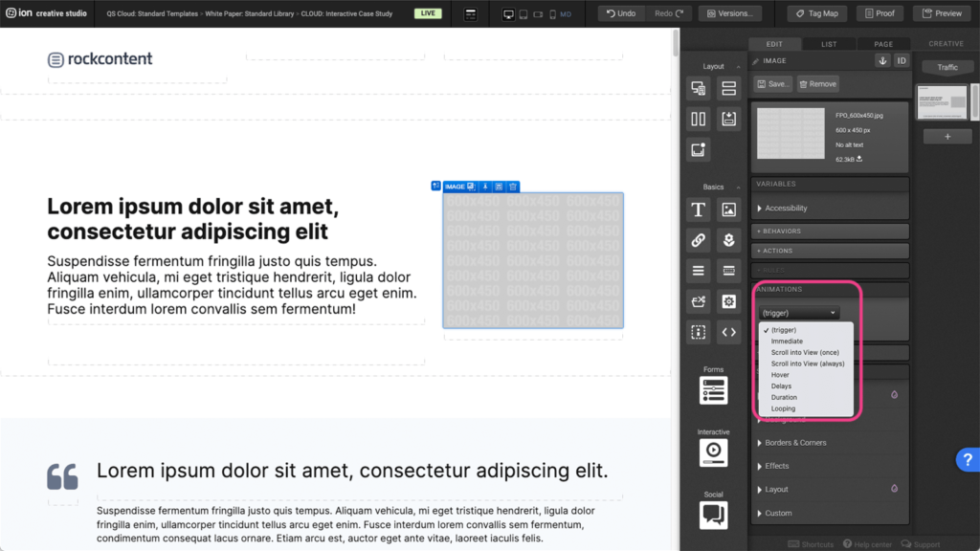This screenshot has width=980, height=551.
Task: Switch to desktop device preview
Action: tap(508, 14)
